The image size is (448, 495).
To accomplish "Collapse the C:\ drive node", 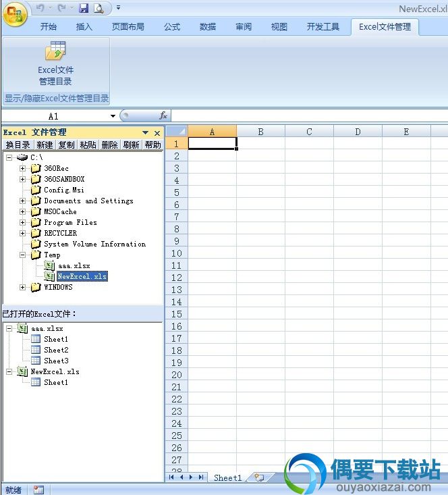I will 9,157.
